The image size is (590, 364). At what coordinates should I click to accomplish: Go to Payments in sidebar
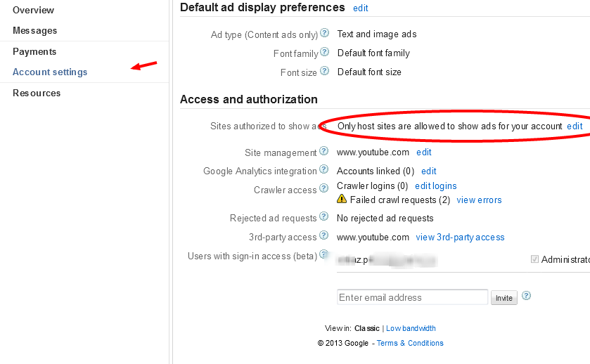point(34,51)
